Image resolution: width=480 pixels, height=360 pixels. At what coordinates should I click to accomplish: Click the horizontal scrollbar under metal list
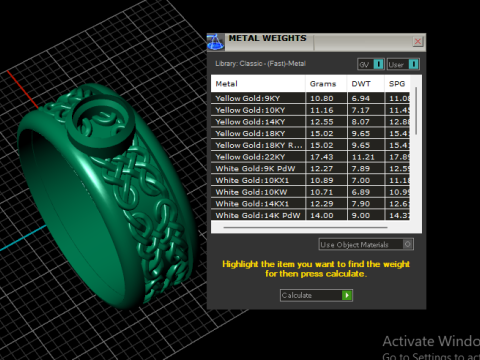pos(305,227)
